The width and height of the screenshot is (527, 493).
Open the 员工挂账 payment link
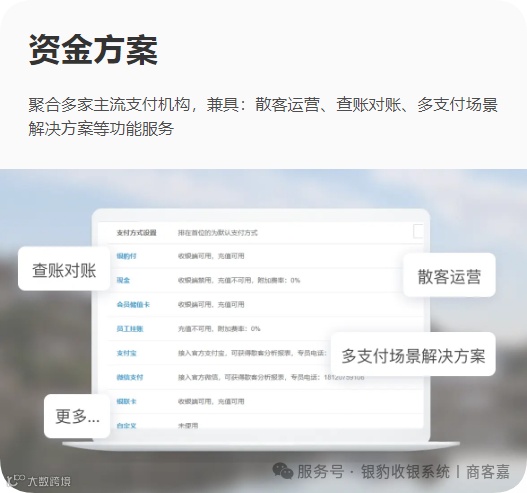pos(130,329)
